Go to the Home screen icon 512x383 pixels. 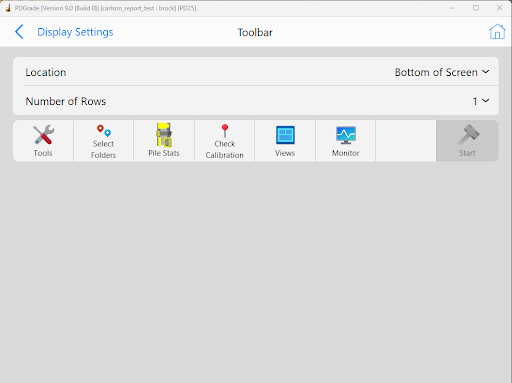(497, 32)
